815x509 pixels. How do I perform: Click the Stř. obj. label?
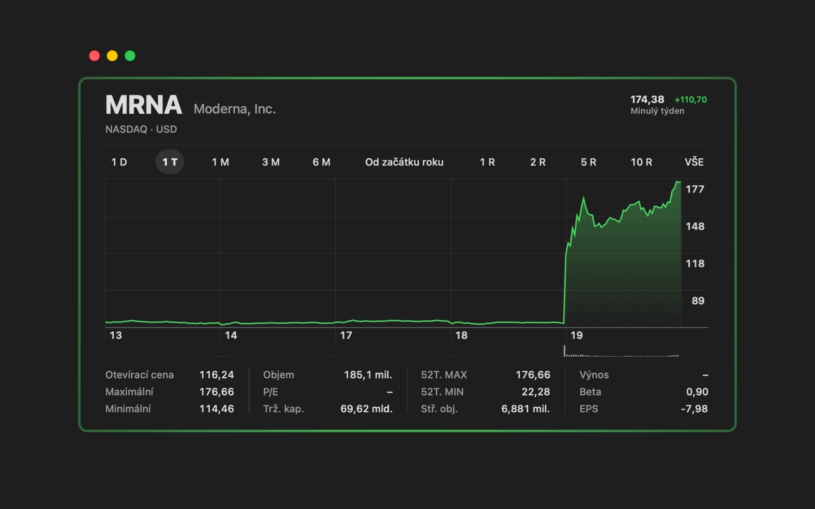[x=439, y=409]
